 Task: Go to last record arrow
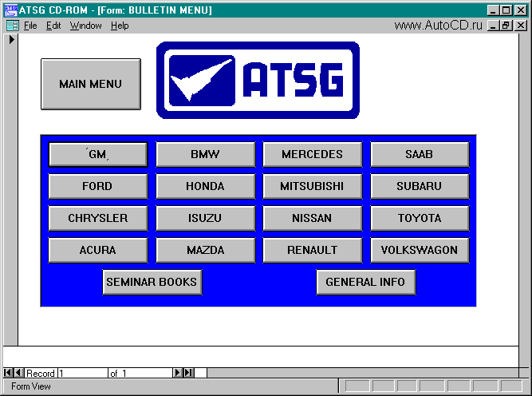tap(189, 373)
